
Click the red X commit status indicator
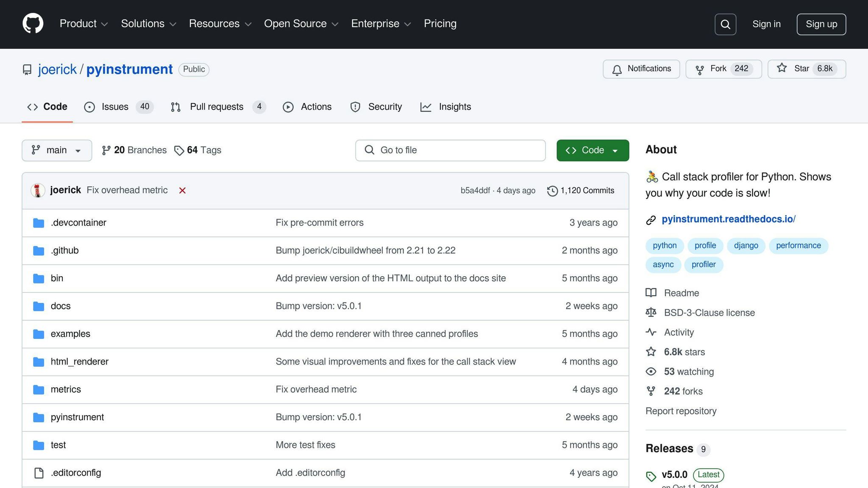[182, 190]
